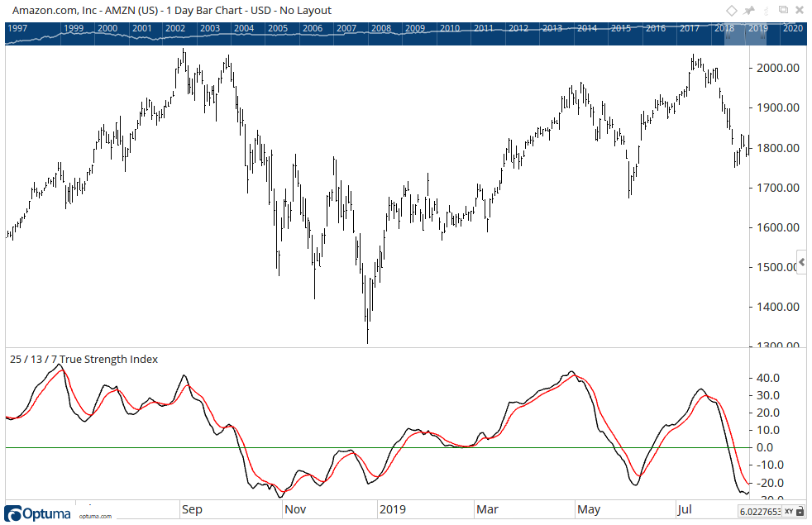Click the 1400.00 price scale label
The height and width of the screenshot is (525, 812).
(778, 307)
